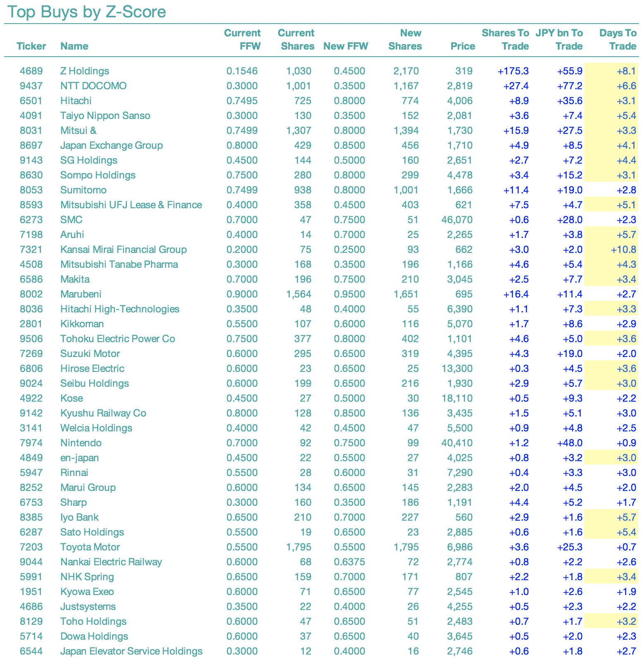The height and width of the screenshot is (662, 644).
Task: Select Japan Elevator Service Holdings name
Action: point(131,651)
